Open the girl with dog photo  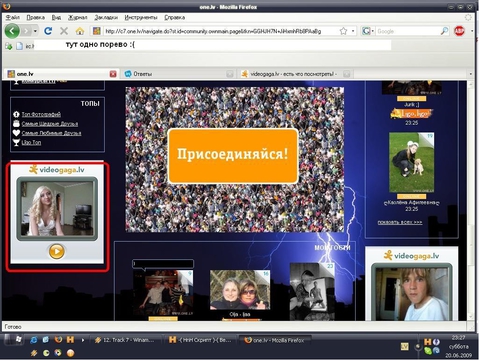point(411,162)
